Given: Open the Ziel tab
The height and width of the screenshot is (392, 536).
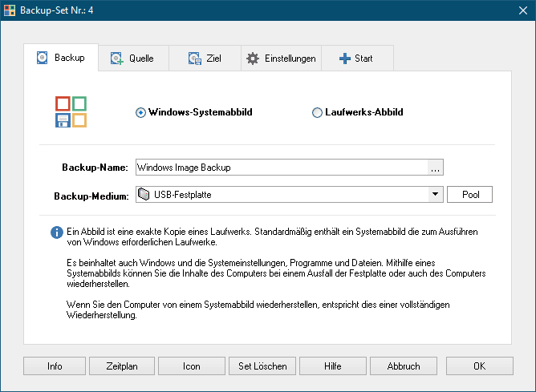Looking at the screenshot, I should (205, 59).
